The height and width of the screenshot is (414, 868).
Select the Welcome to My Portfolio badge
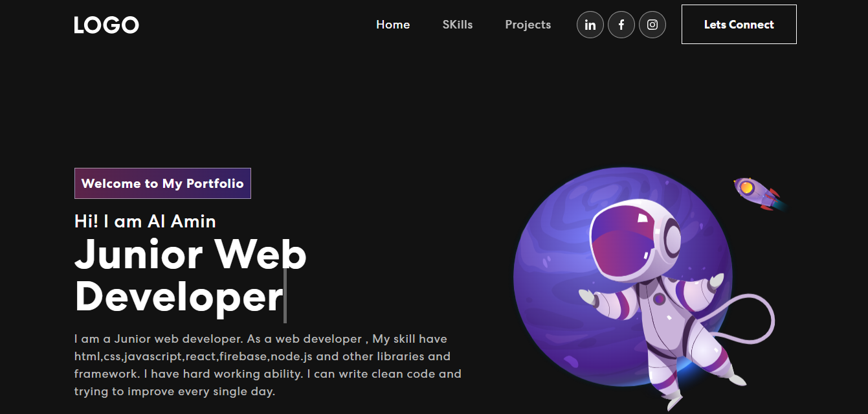(162, 183)
